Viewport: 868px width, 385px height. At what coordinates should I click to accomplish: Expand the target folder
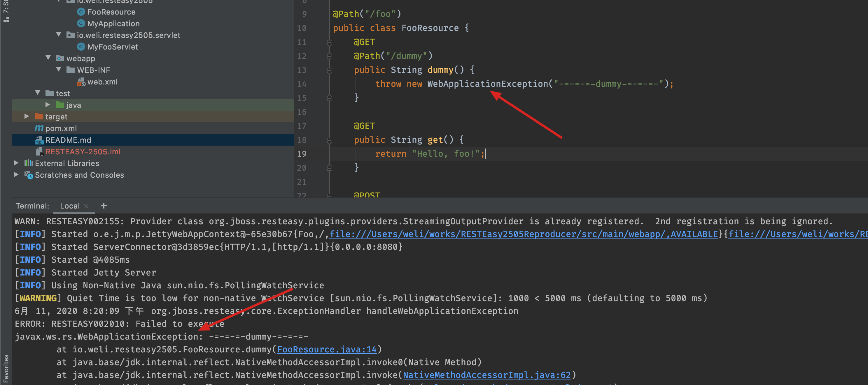[x=27, y=116]
